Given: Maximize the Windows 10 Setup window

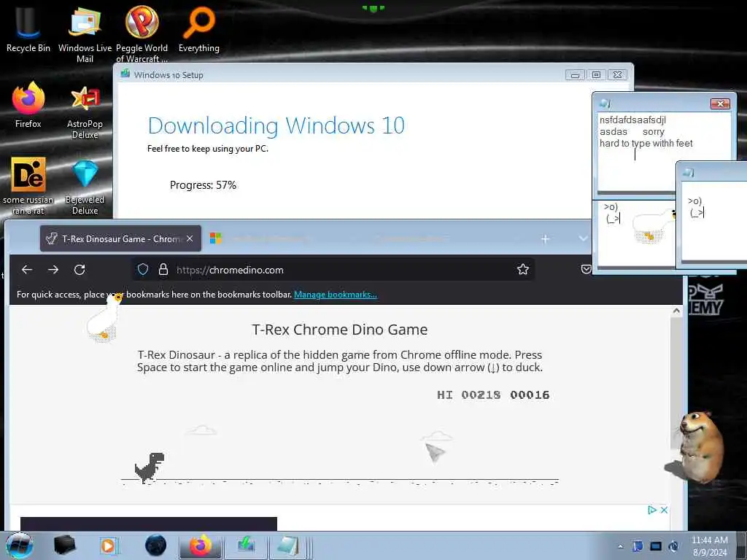Looking at the screenshot, I should click(x=596, y=75).
